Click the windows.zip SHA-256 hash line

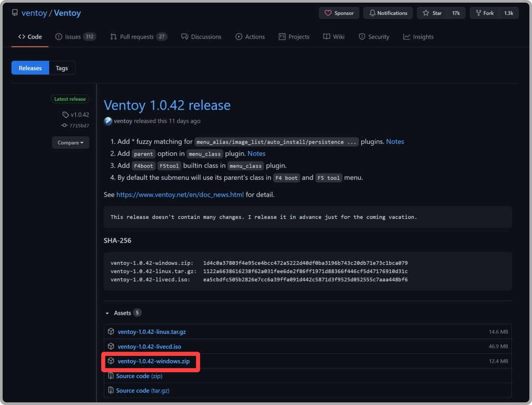click(259, 263)
